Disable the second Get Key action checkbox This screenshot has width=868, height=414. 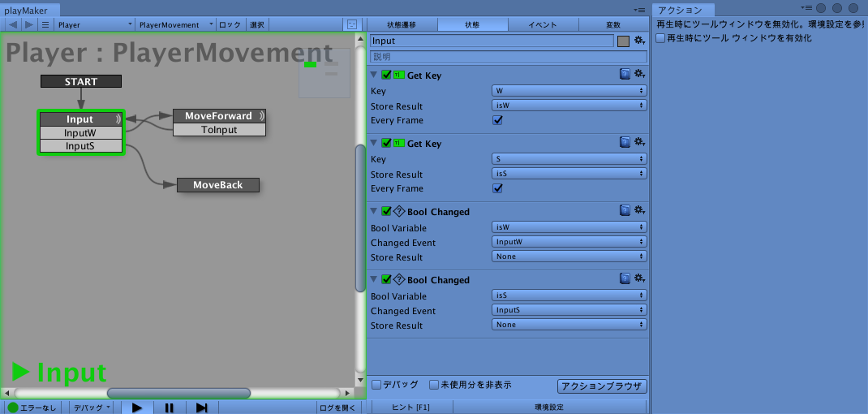(x=386, y=143)
